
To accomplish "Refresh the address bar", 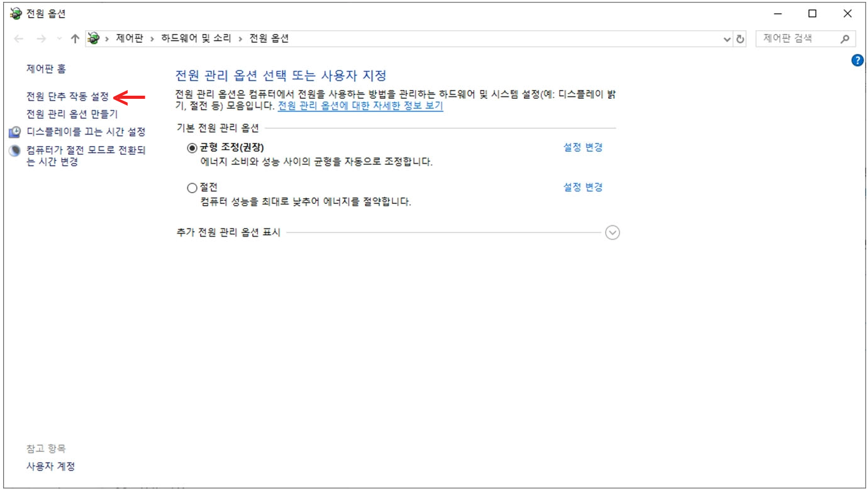I will point(740,38).
